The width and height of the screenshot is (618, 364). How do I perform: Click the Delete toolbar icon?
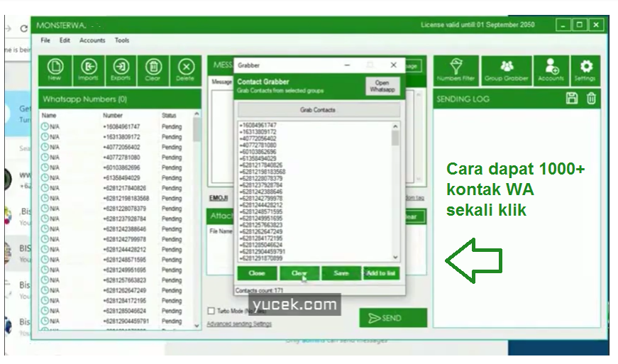186,70
